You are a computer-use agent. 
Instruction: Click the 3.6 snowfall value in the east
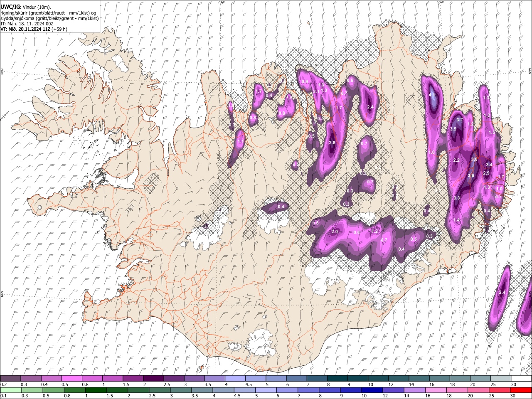point(471,176)
